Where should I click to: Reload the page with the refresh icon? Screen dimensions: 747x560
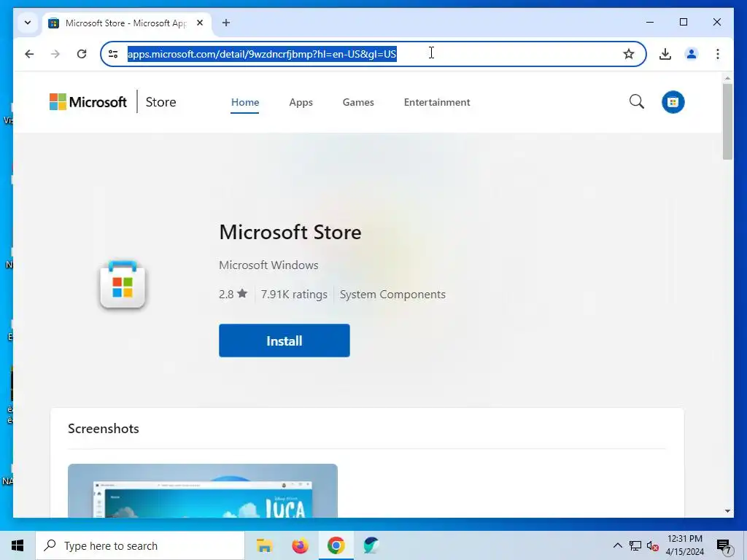click(x=82, y=54)
